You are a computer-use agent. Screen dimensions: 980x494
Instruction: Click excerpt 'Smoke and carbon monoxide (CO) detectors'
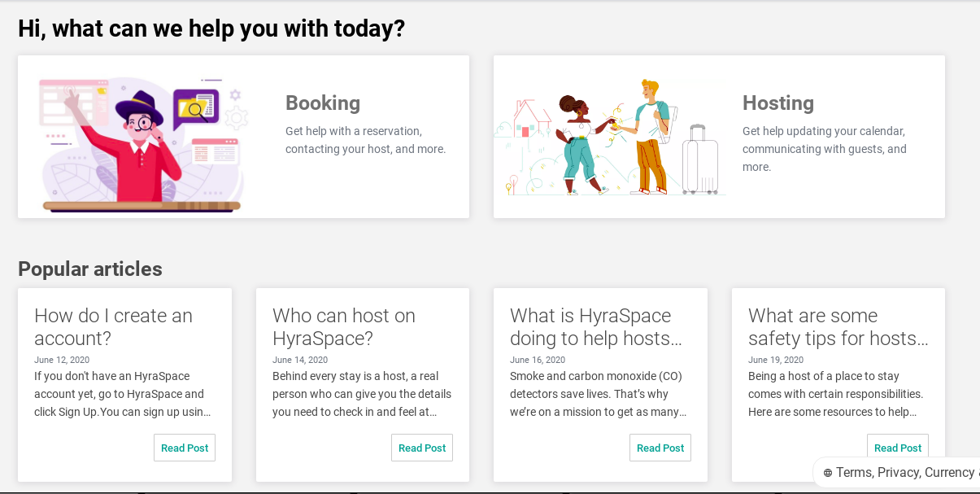point(599,394)
